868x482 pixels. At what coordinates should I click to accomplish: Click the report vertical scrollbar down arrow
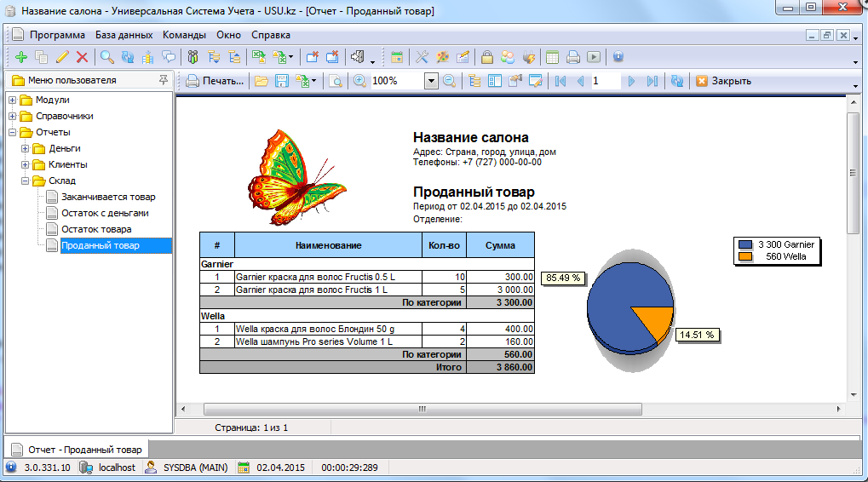pos(853,395)
